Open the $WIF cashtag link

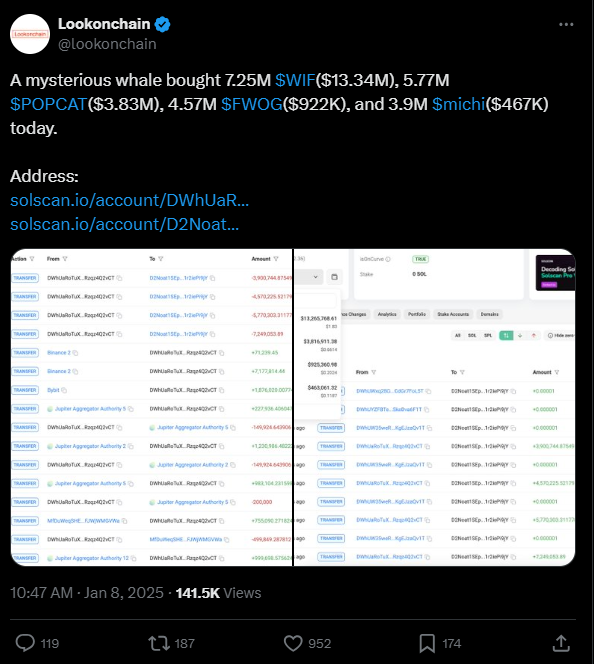295,80
